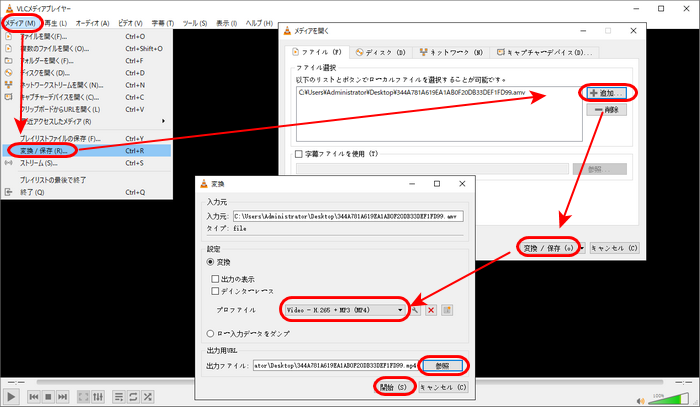Image resolution: width=700 pixels, height=407 pixels.
Task: Click the 追加 button to add file
Action: click(606, 93)
